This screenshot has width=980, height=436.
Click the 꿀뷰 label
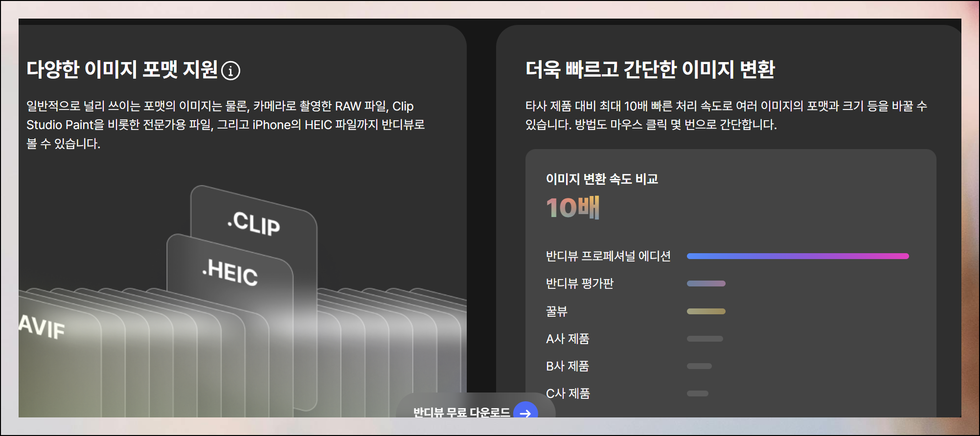point(557,311)
